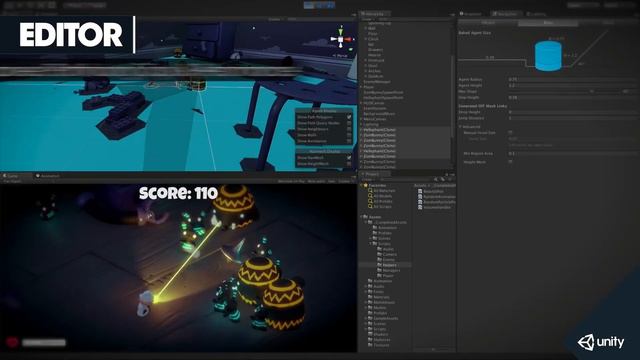
Task: Open the VolumeHandler script file
Action: pyautogui.click(x=437, y=207)
